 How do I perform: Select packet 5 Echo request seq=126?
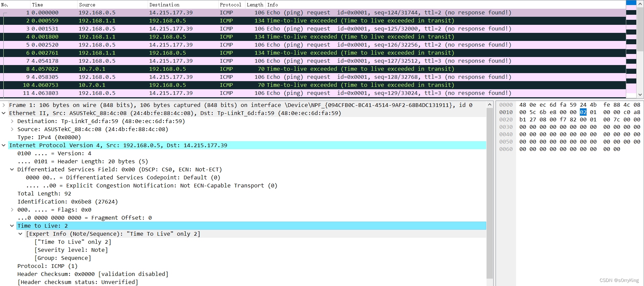[313, 45]
